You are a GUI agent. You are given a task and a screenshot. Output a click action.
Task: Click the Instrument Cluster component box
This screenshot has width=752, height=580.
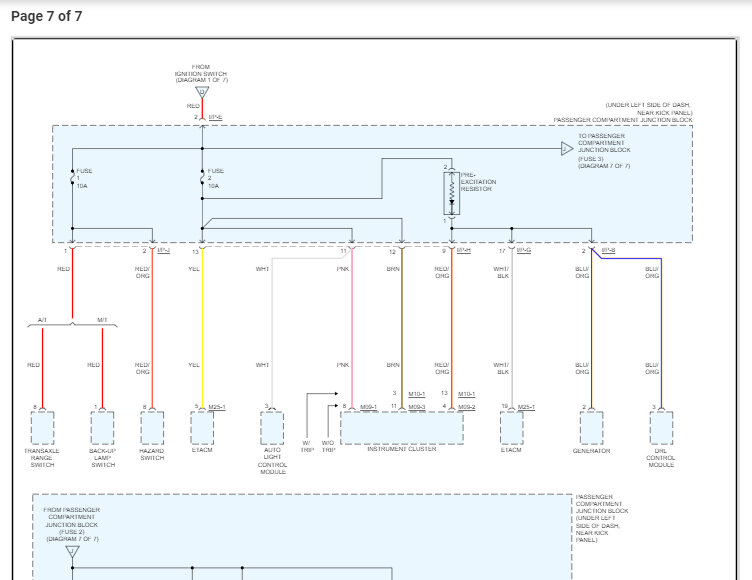coord(402,428)
